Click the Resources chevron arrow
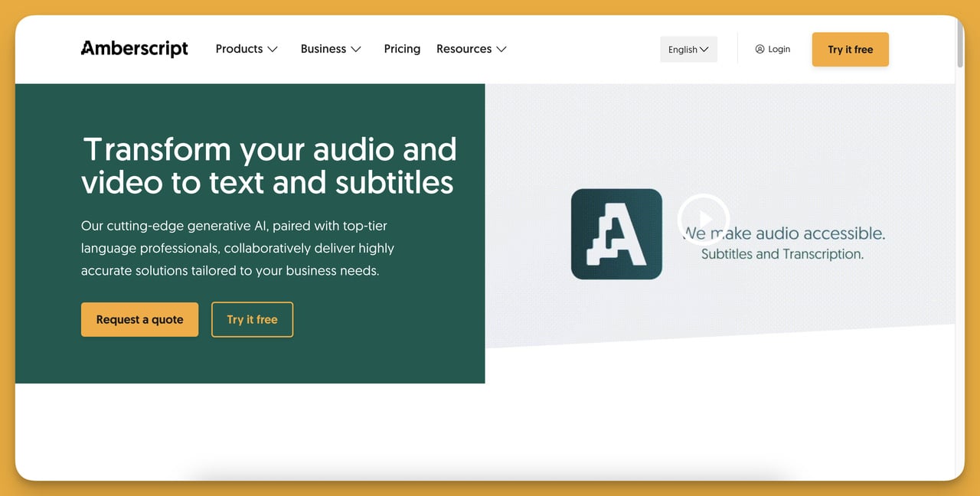This screenshot has width=980, height=496. coord(502,49)
